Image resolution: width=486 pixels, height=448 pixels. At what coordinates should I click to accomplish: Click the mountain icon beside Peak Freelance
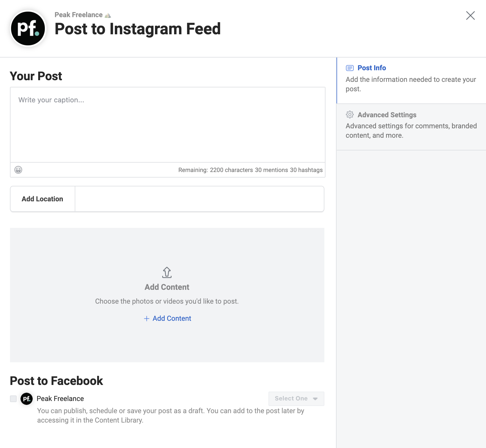[108, 15]
